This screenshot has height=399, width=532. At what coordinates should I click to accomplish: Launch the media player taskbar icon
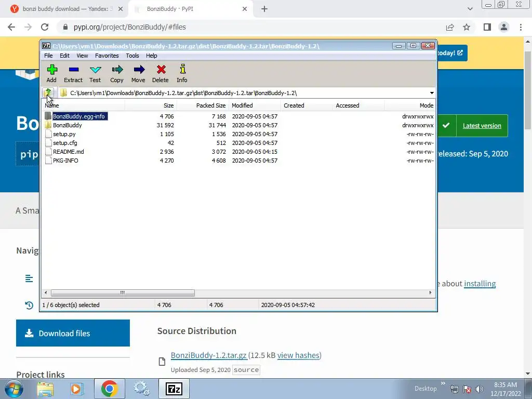76,389
